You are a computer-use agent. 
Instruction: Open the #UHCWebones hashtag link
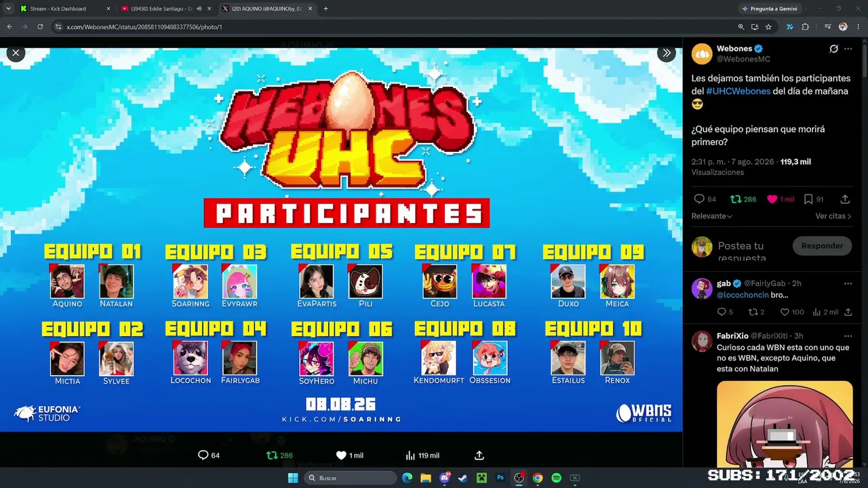[738, 91]
